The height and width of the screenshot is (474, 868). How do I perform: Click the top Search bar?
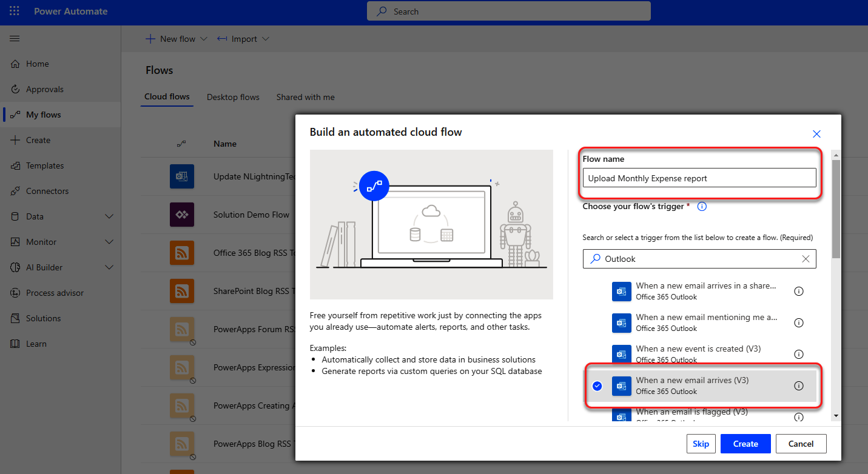tap(508, 11)
